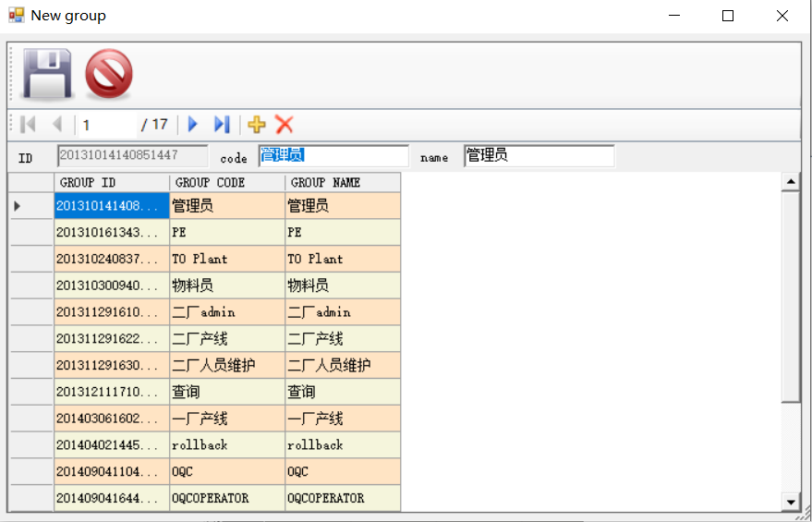The height and width of the screenshot is (522, 812).
Task: Select the rollback group code cell
Action: [227, 445]
